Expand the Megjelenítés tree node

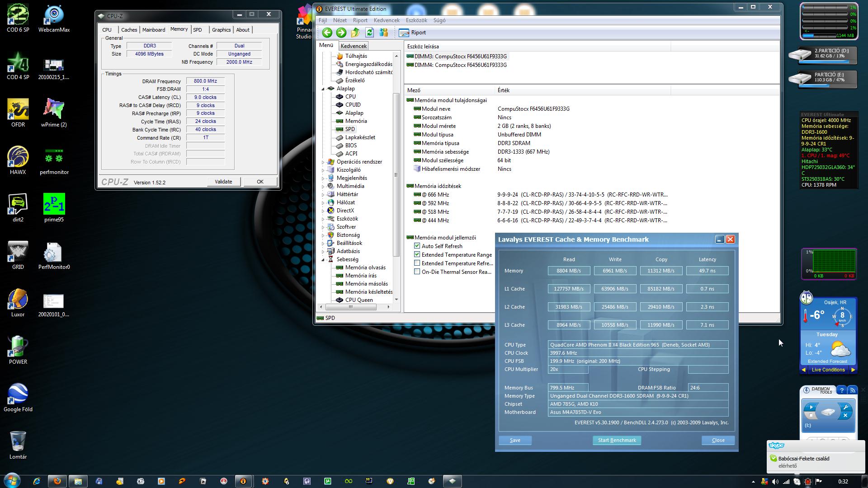point(323,178)
